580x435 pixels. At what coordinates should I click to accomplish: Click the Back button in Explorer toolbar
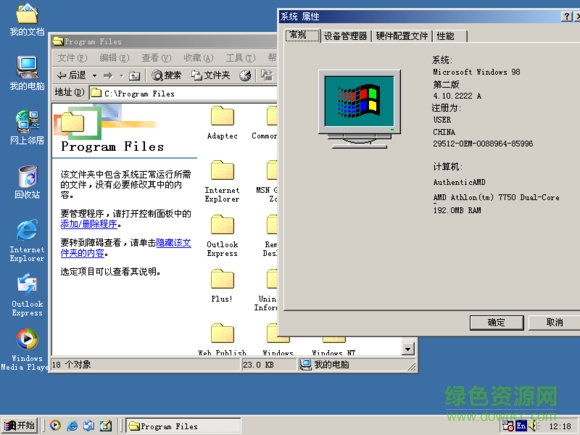coord(72,75)
